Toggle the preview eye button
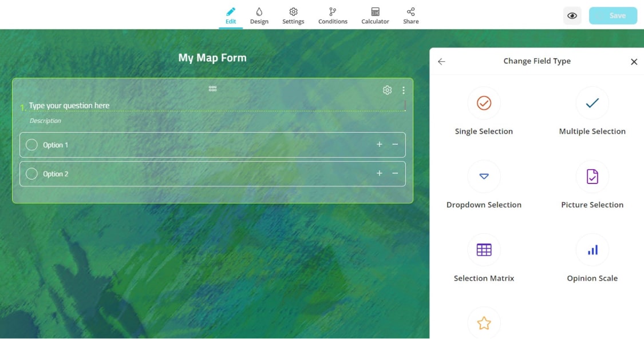The height and width of the screenshot is (339, 644). [x=572, y=15]
